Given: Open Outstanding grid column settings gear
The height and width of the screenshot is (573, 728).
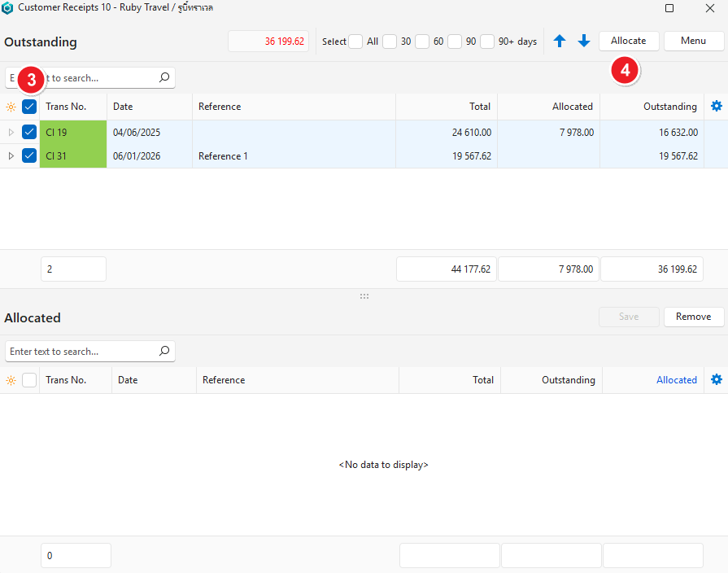Looking at the screenshot, I should (x=716, y=106).
